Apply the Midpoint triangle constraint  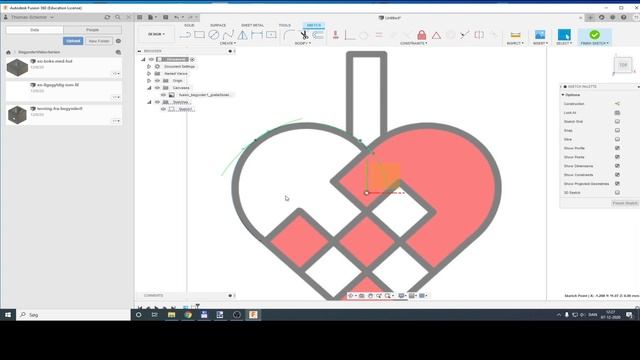pos(436,36)
